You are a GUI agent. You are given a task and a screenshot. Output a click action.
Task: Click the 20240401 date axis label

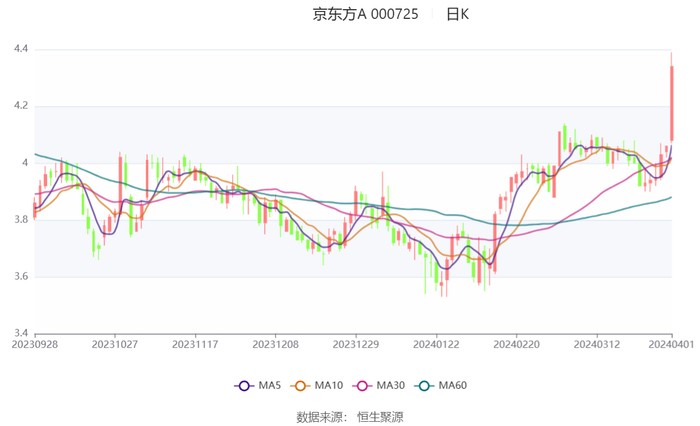point(672,343)
